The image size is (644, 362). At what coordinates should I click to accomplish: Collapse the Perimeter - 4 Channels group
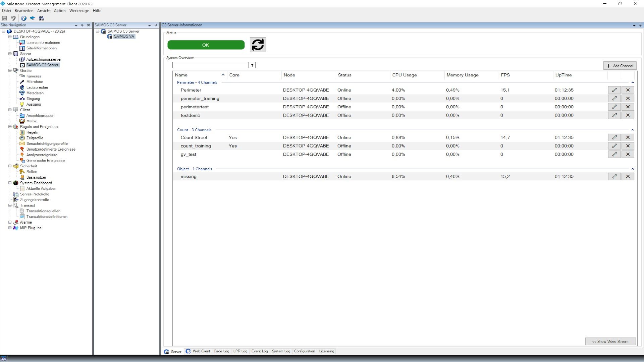coord(633,82)
